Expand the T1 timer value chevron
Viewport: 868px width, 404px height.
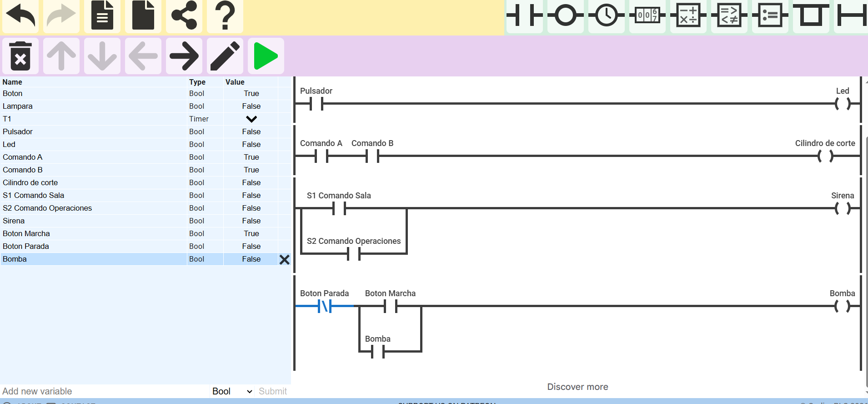[x=251, y=119]
